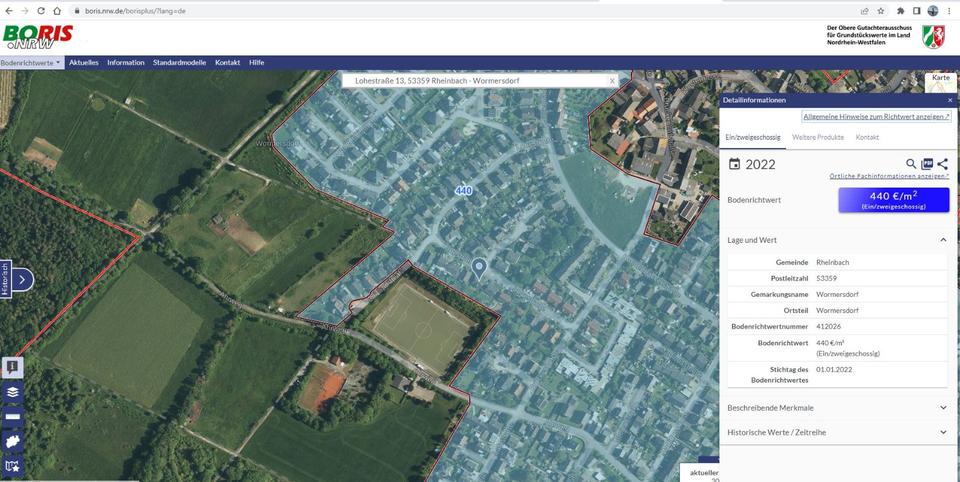Click the NRW region outline icon
The height and width of the screenshot is (482, 960).
coord(13,441)
